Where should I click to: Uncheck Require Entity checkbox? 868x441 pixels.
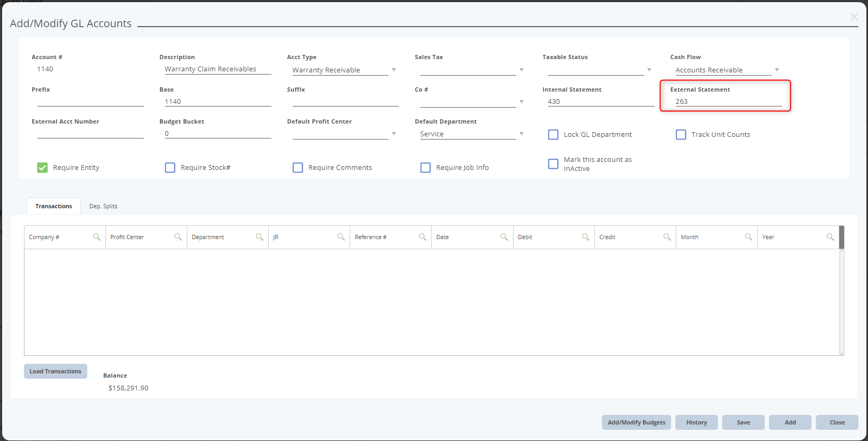[x=43, y=168]
